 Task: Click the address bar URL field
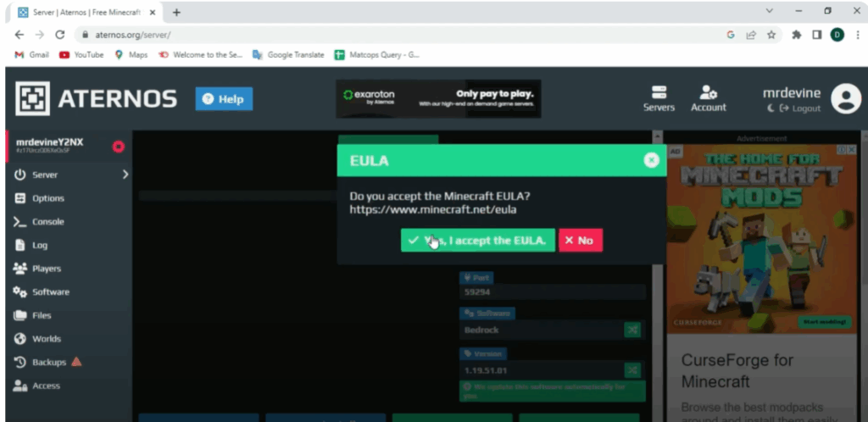point(381,35)
